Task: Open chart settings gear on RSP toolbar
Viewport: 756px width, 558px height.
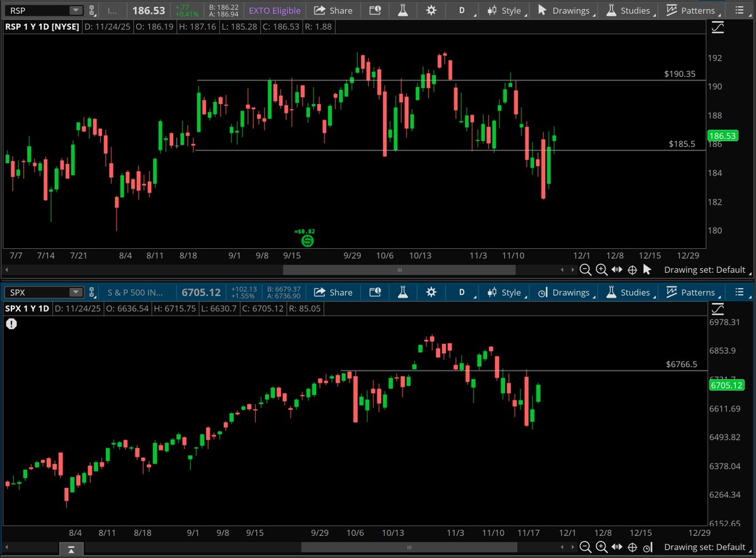Action: pyautogui.click(x=431, y=10)
